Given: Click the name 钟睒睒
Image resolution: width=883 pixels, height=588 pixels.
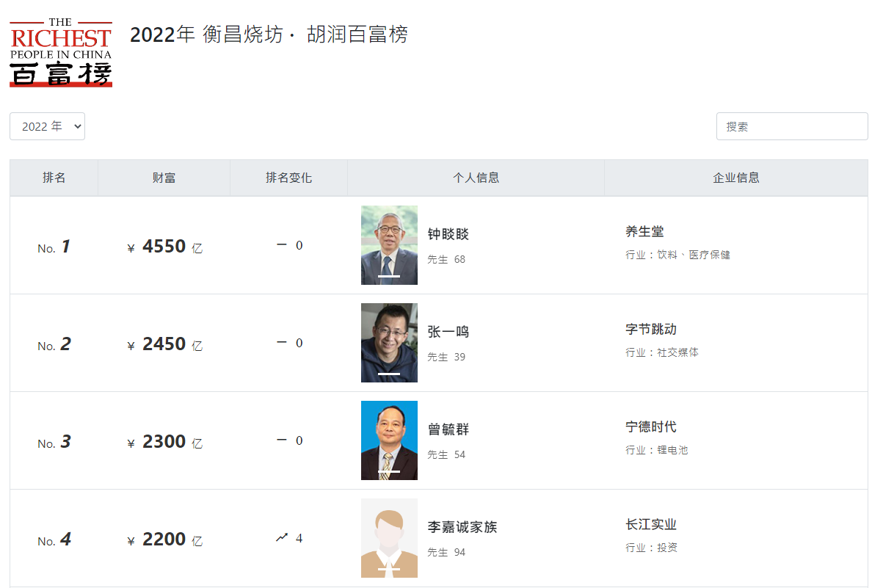Looking at the screenshot, I should [x=448, y=235].
